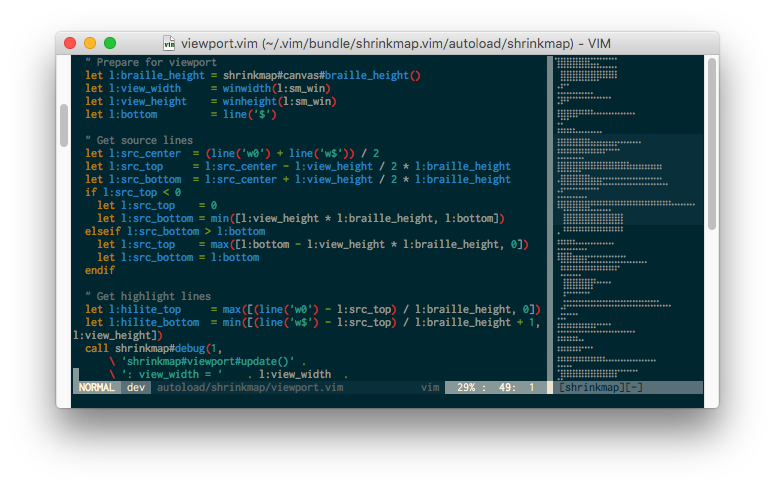Click the left vertical scrollbar thumb

[x=64, y=126]
